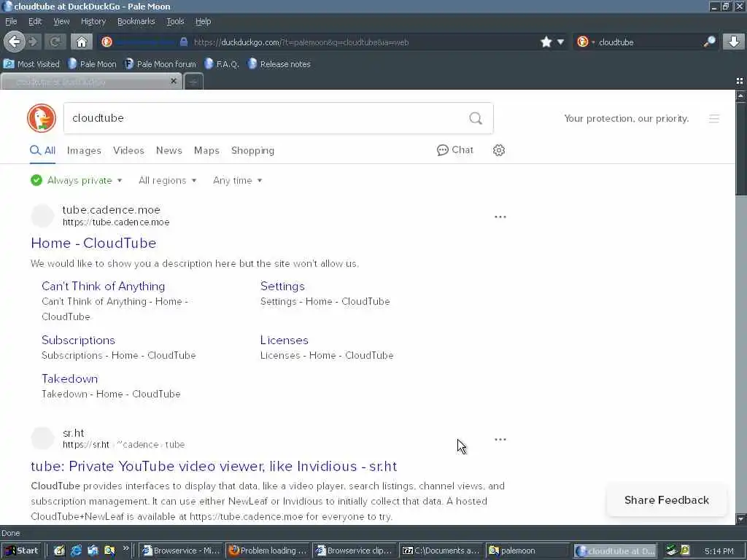Open the Subscriptions sitelink
The image size is (747, 560).
pyautogui.click(x=78, y=340)
